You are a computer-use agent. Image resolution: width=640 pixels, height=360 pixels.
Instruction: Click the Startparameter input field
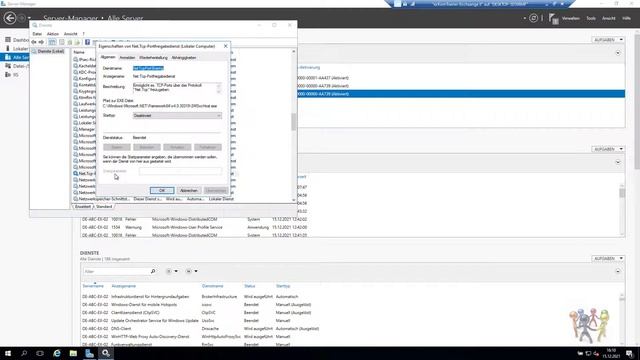(x=180, y=171)
